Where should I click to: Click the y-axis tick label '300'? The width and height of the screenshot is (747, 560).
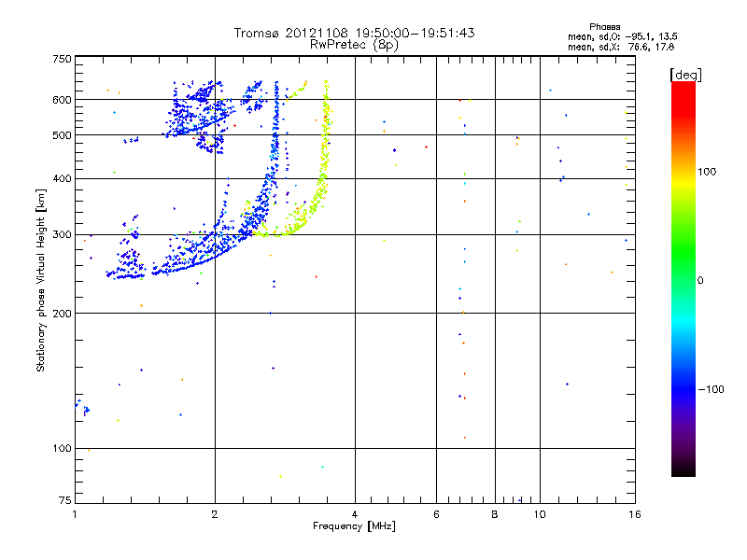tap(62, 235)
